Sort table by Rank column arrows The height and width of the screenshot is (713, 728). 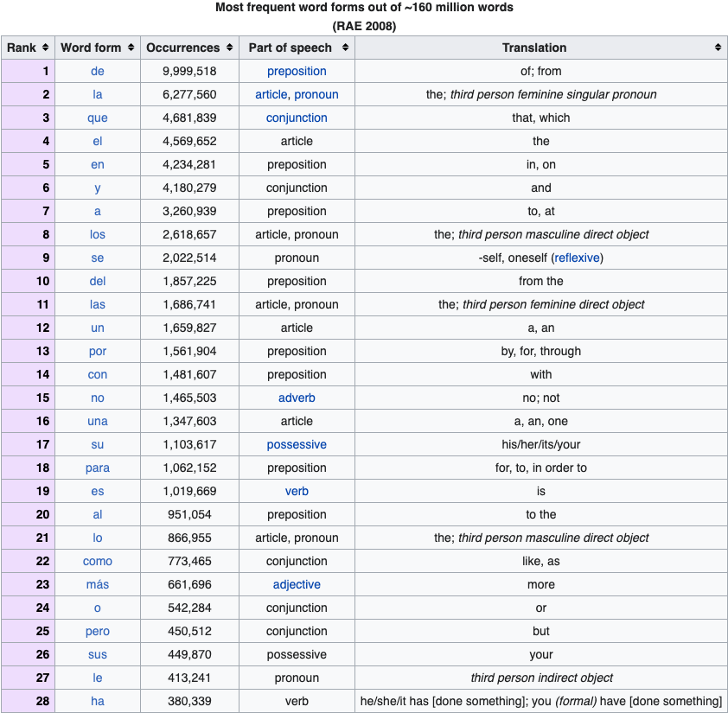[45, 48]
